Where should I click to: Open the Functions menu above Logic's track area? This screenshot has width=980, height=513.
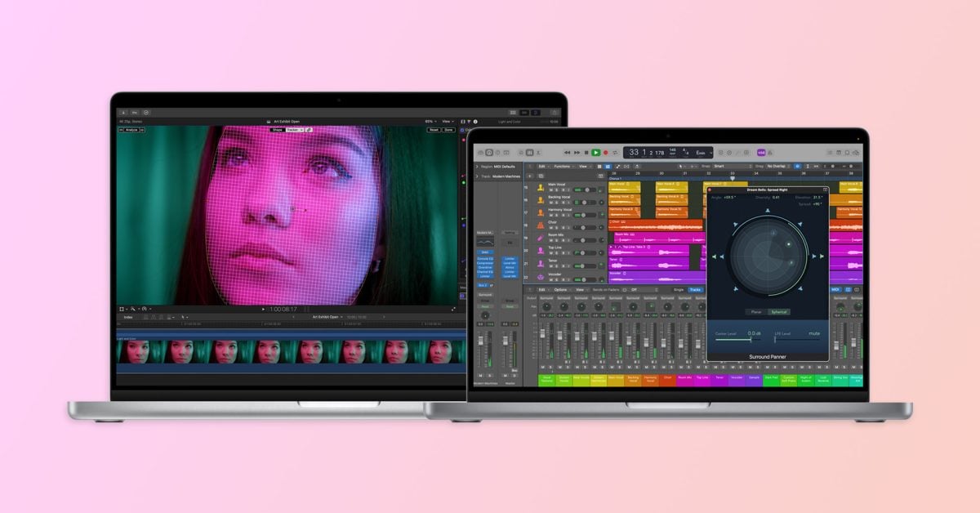563,167
